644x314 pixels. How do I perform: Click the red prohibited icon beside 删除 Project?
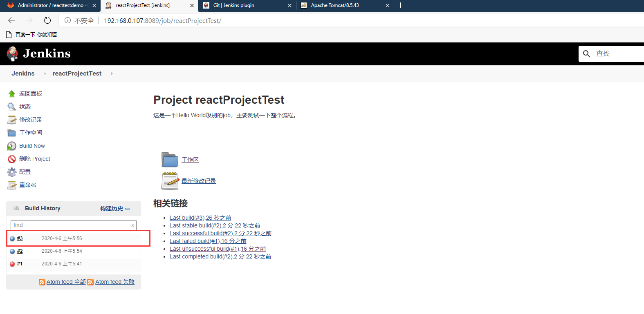click(x=11, y=159)
